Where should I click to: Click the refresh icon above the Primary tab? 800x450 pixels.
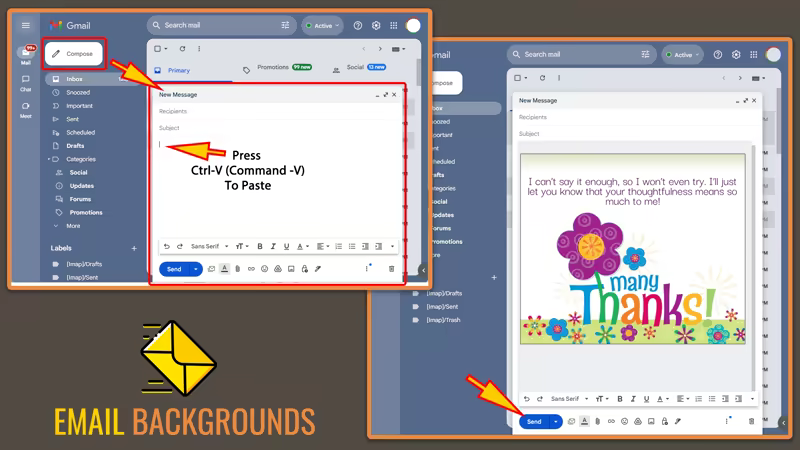(182, 48)
